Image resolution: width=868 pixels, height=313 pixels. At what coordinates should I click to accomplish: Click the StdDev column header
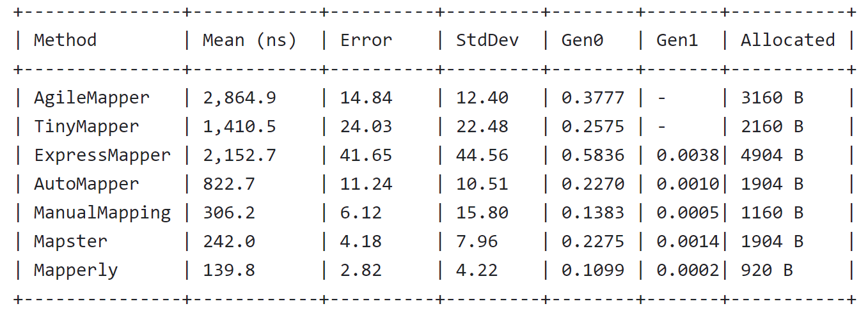point(487,40)
